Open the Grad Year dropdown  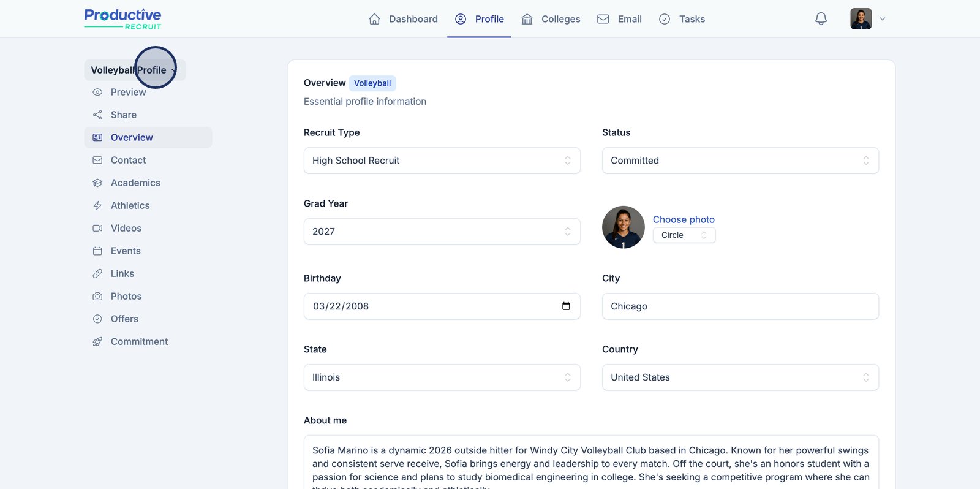(x=442, y=232)
